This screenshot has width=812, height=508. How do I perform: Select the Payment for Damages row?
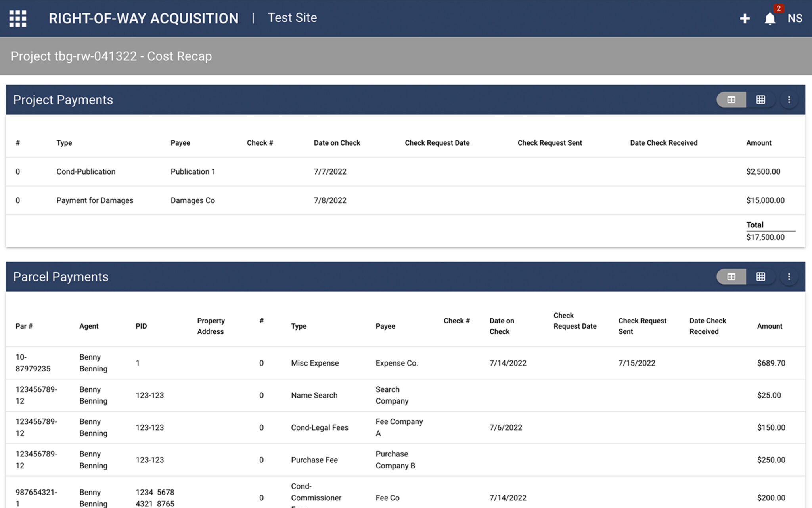94,200
